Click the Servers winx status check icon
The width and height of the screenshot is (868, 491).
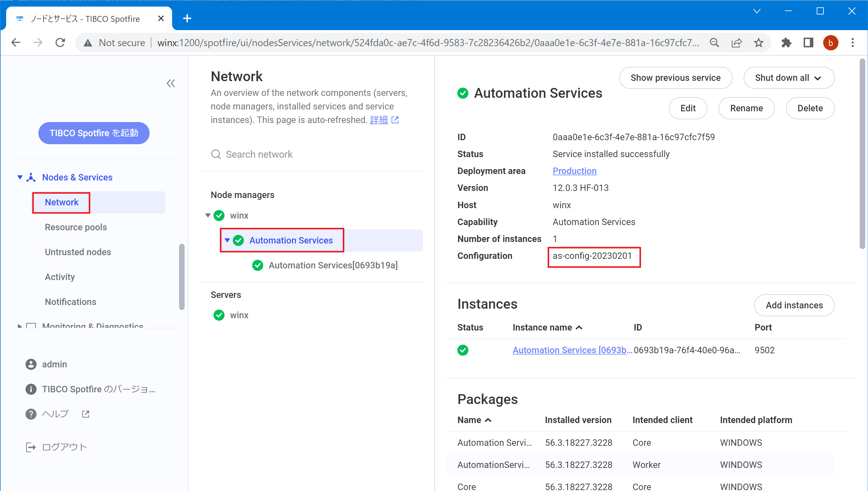(x=219, y=315)
